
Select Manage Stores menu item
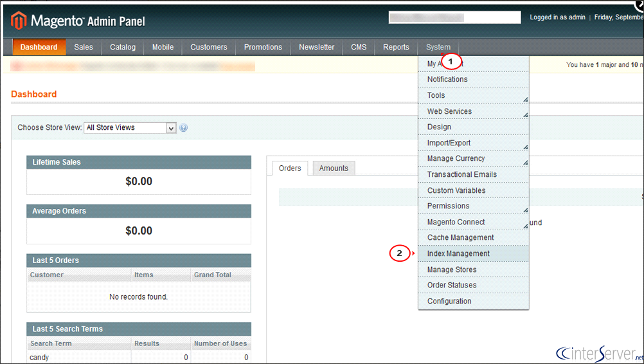[474, 270]
